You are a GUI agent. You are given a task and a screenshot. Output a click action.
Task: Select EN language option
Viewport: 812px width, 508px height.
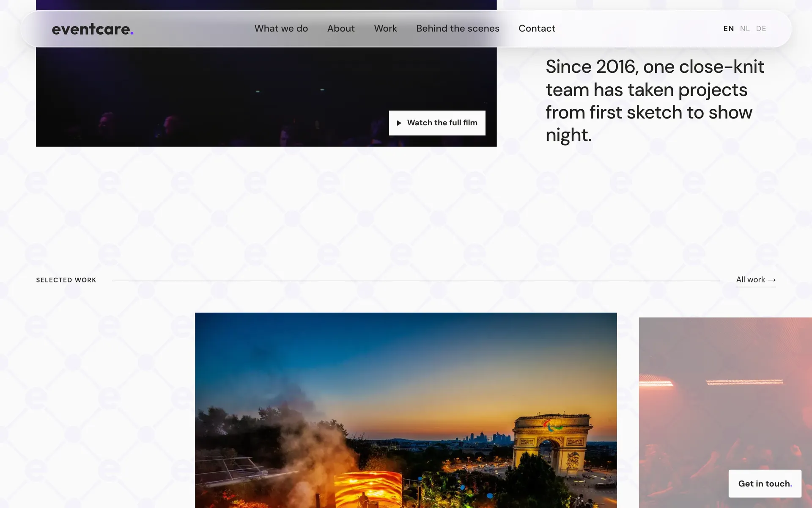point(728,29)
